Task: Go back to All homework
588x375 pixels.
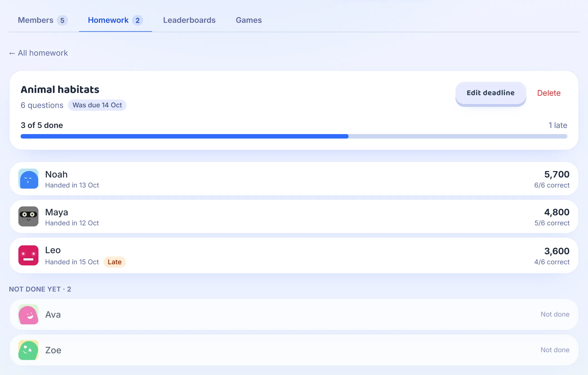Action: (x=38, y=53)
